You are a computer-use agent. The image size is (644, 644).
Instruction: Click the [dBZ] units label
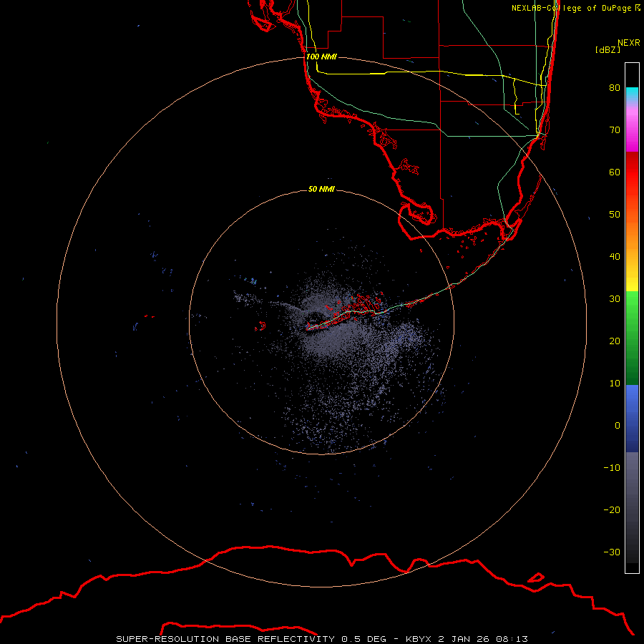pos(608,49)
